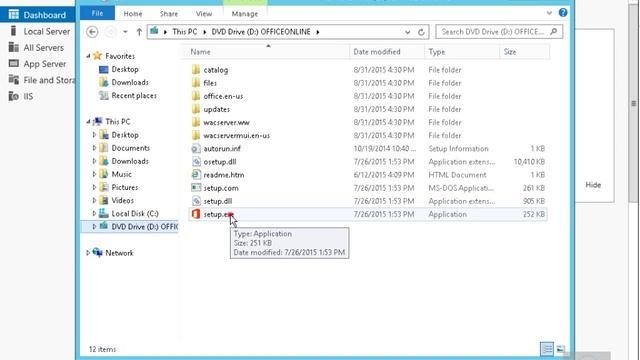Select the autorun.inf file icon
Viewport: 640px width, 360px height.
196,149
